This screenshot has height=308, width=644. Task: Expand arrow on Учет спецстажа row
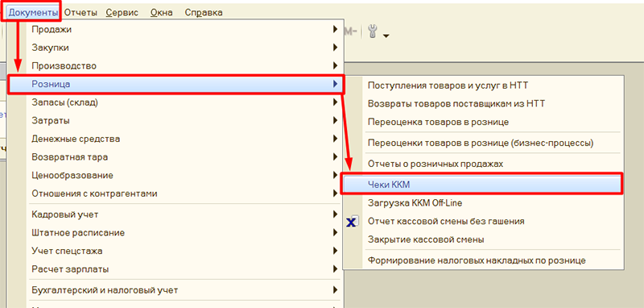(x=336, y=251)
